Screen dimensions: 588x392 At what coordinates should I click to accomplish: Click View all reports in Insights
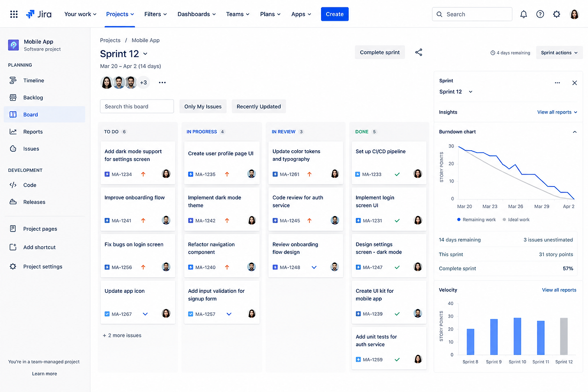[557, 112]
